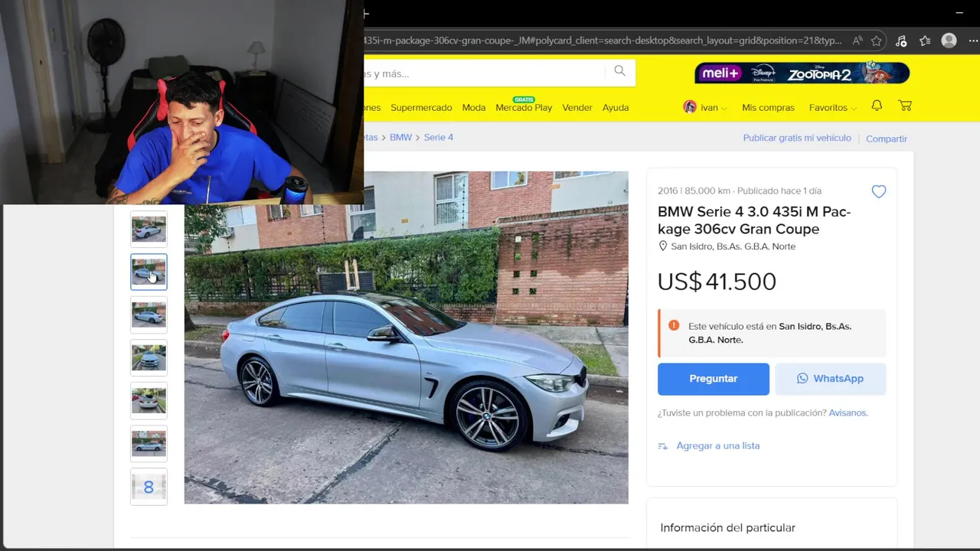Click the Preguntar button

coord(714,379)
